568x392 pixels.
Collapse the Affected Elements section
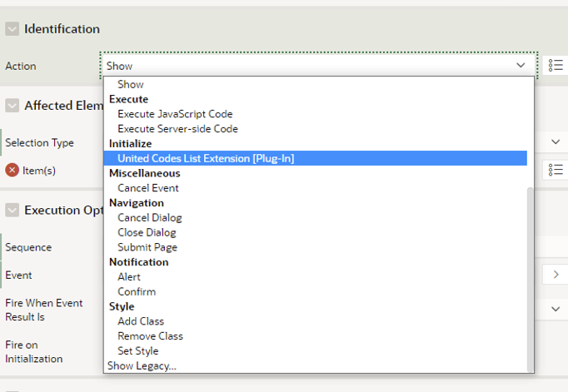click(x=12, y=106)
